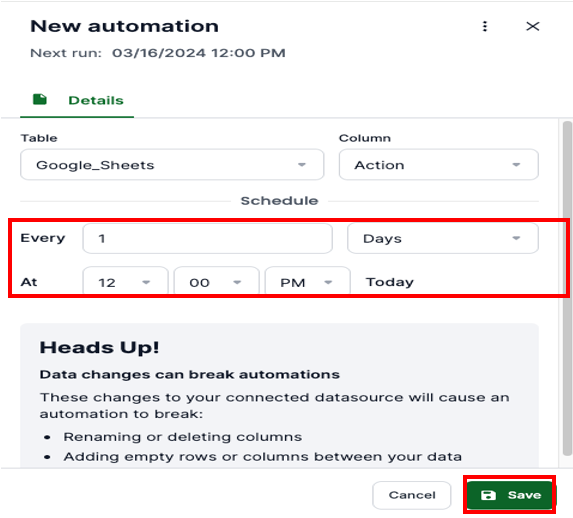This screenshot has width=573, height=518.
Task: Click the New automation title
Action: [124, 26]
